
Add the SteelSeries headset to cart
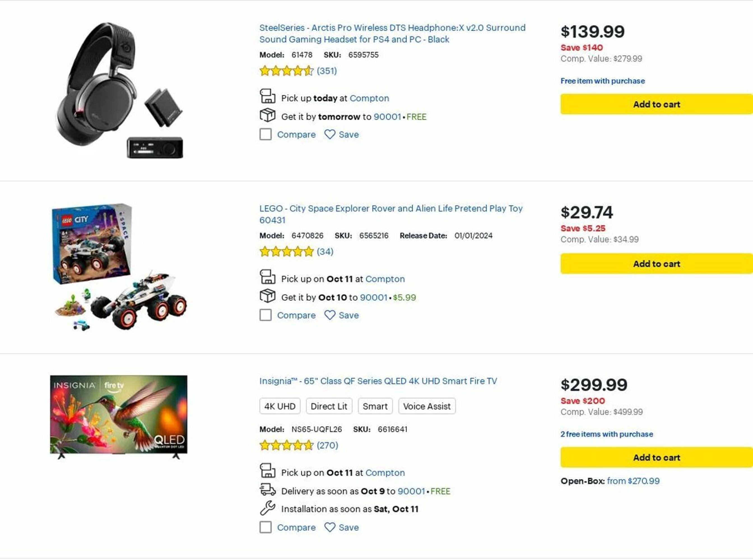coord(656,104)
